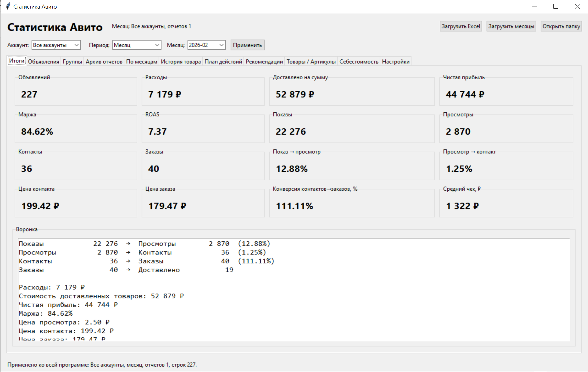Switch to the Итоги tab
The height and width of the screenshot is (372, 588).
[17, 61]
